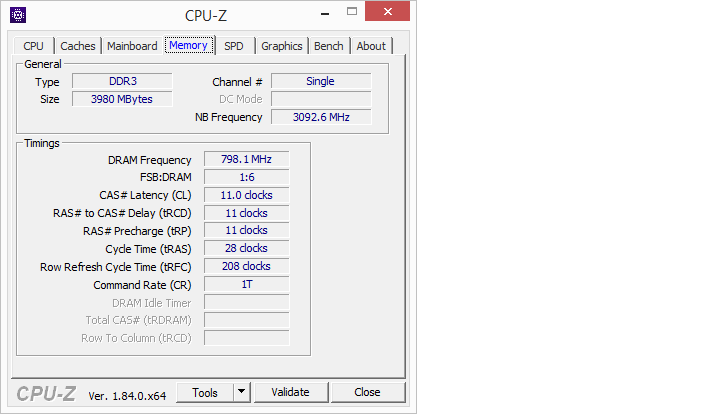Show the About tab
This screenshot has height=414, width=711.
coord(371,46)
